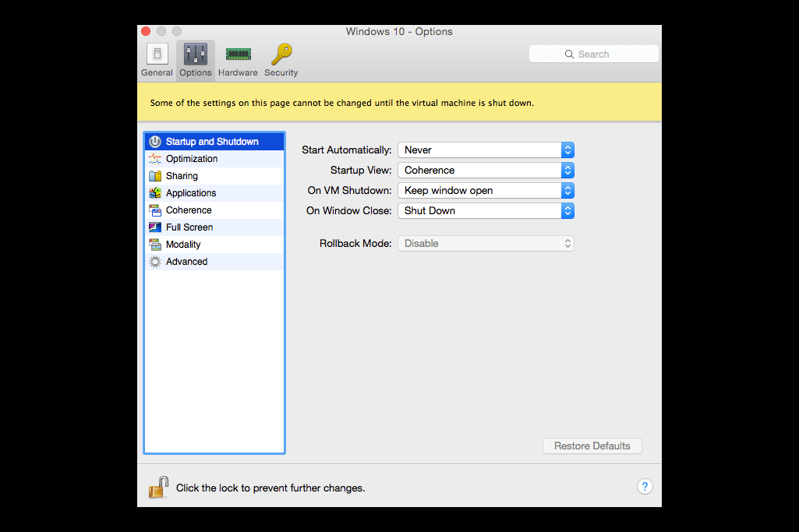The image size is (799, 532).
Task: Open the Security key icon
Action: pos(281,54)
